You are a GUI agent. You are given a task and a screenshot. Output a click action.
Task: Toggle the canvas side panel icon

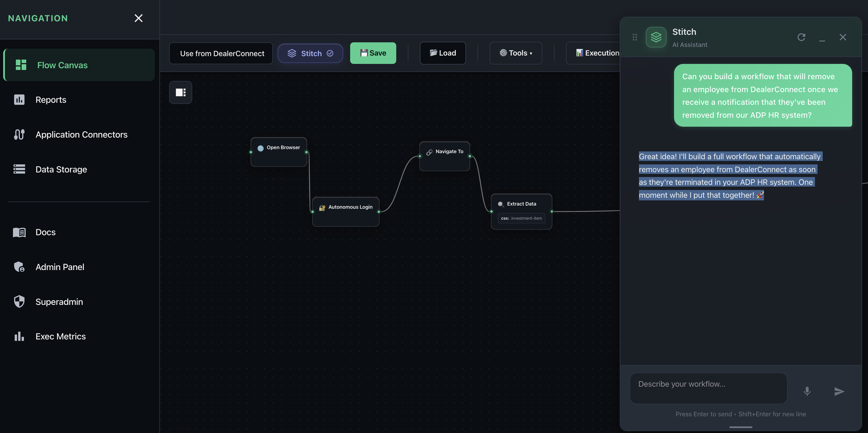(181, 92)
